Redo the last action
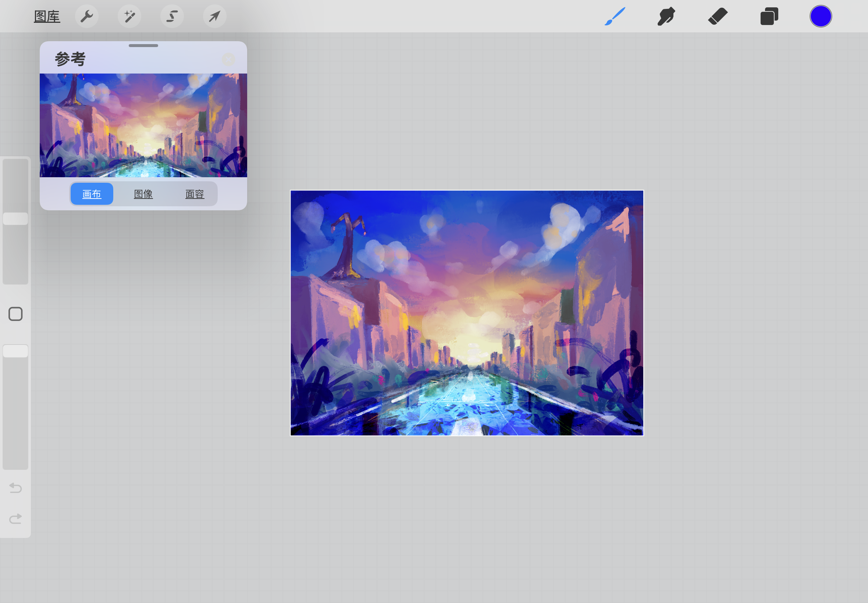This screenshot has width=868, height=603. point(15,519)
